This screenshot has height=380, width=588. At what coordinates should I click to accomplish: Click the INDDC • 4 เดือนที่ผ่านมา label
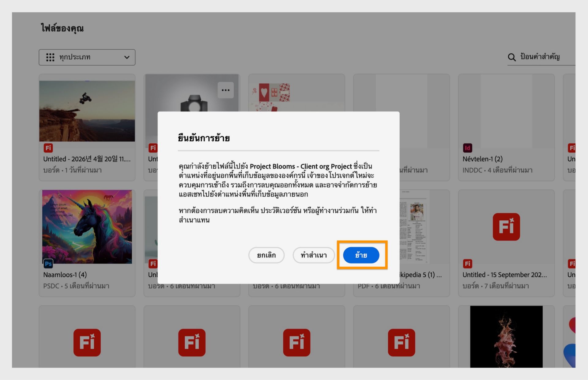497,170
